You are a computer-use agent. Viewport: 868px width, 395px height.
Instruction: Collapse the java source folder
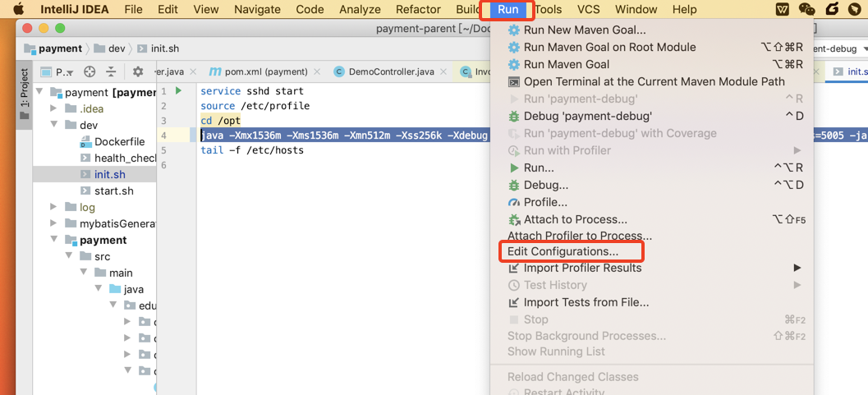[x=99, y=289]
